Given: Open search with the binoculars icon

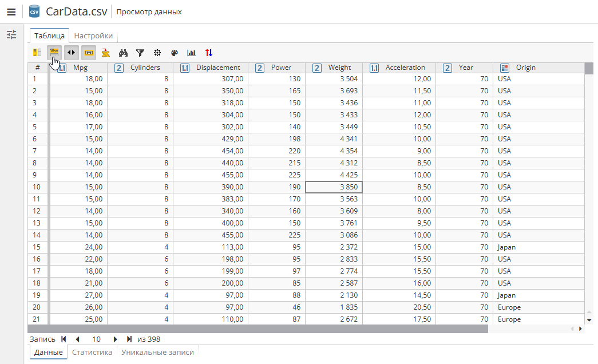Looking at the screenshot, I should pos(123,53).
